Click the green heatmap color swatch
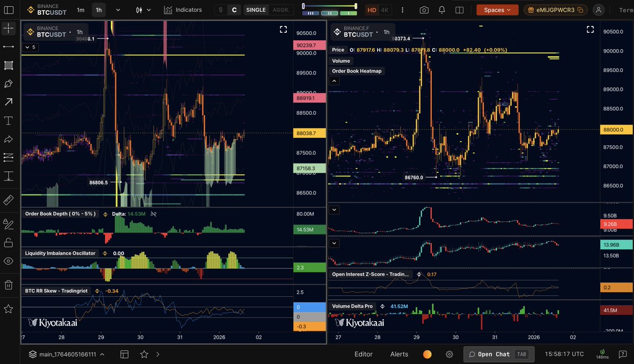This screenshot has width=634, height=364. coord(348,13)
